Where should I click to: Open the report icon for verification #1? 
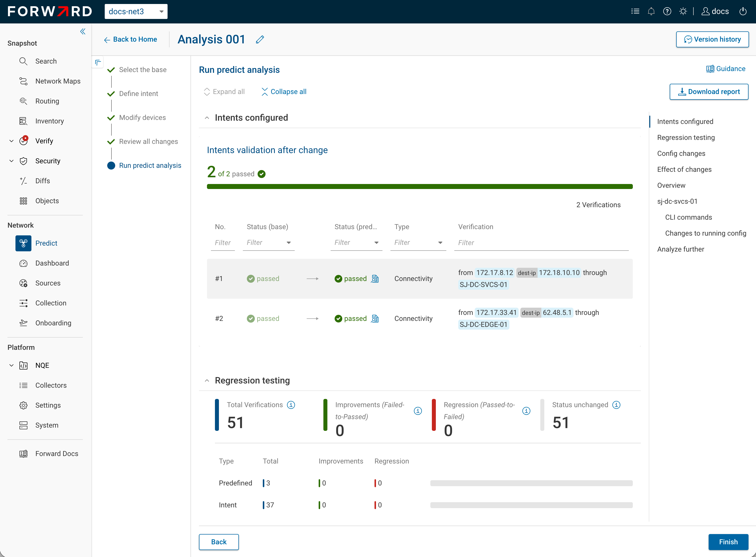pyautogui.click(x=375, y=278)
